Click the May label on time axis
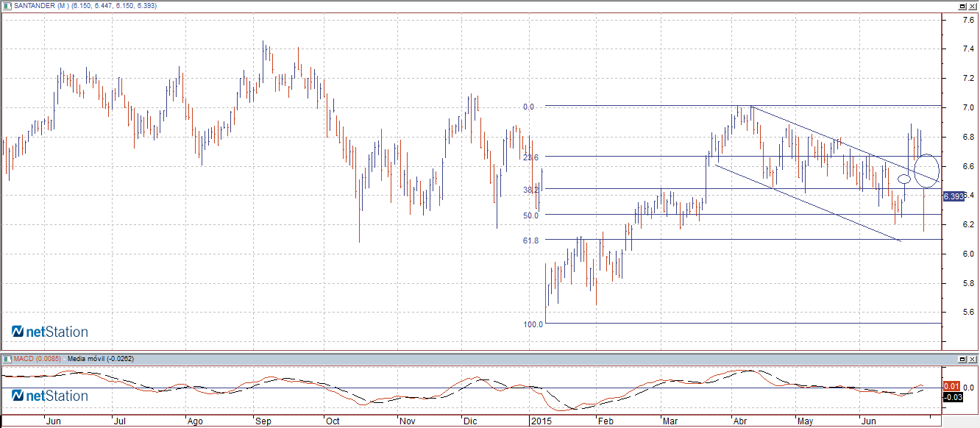980x428 pixels. point(806,422)
